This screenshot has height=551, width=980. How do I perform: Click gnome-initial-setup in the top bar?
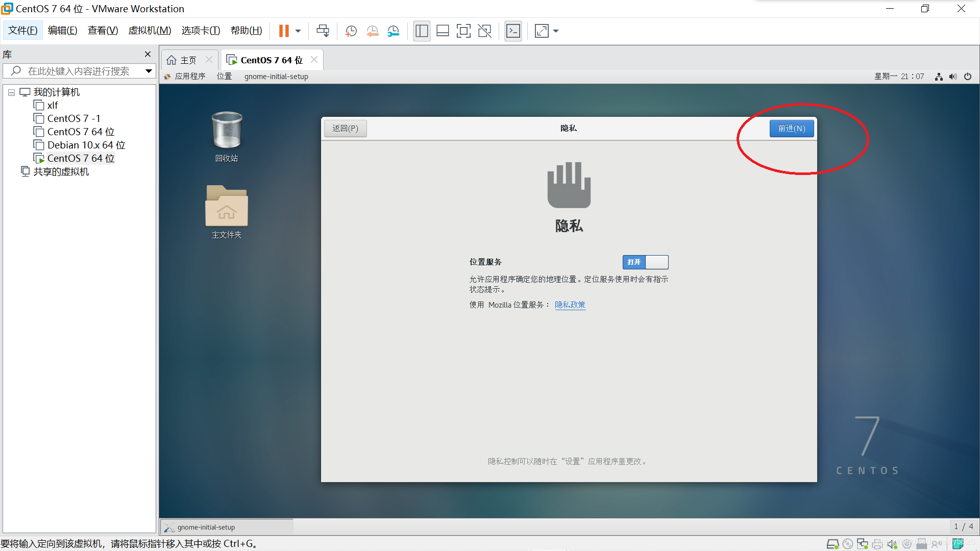276,77
